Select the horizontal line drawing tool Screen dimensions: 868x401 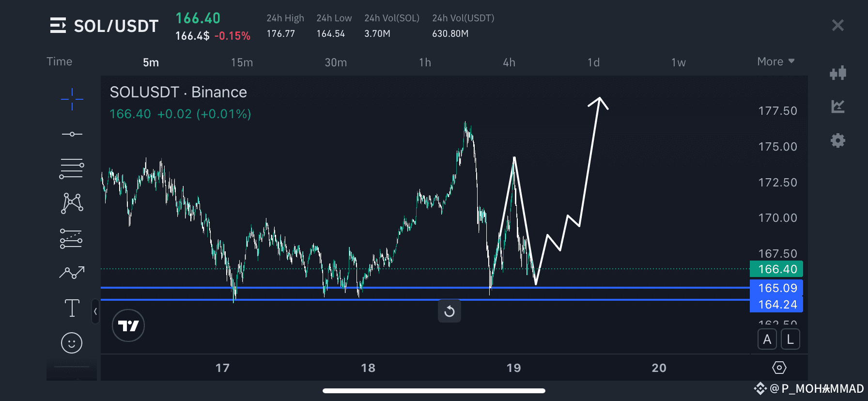(x=72, y=134)
